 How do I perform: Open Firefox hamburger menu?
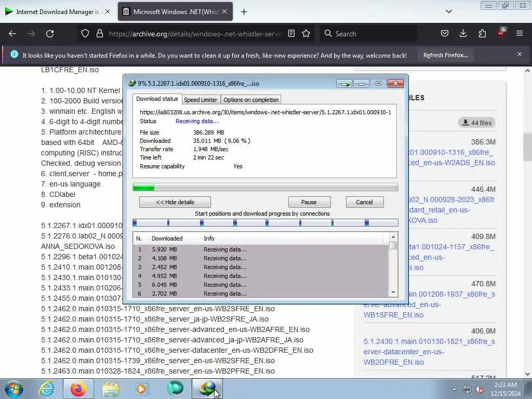pos(520,34)
